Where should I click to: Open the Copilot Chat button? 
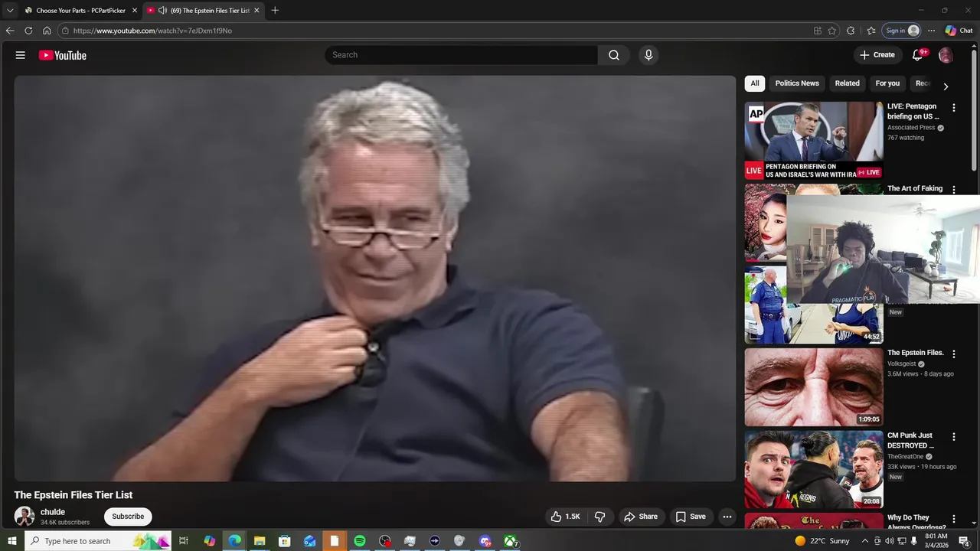(959, 31)
